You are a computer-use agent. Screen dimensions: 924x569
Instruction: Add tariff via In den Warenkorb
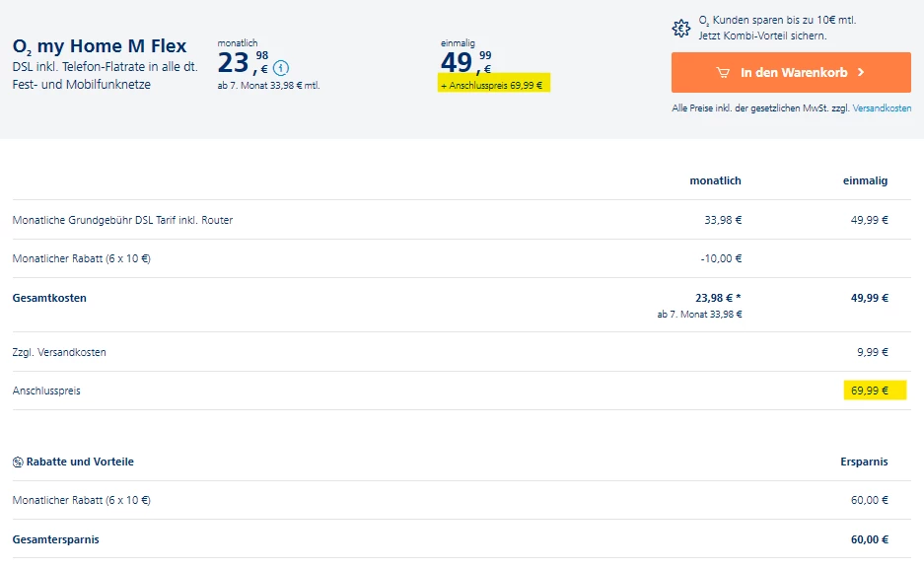[x=790, y=72]
